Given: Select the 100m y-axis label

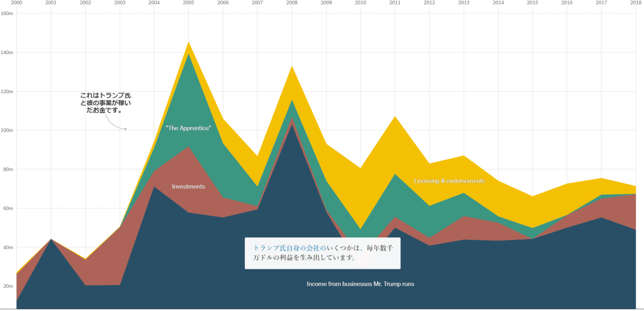Looking at the screenshot, I should pos(7,130).
